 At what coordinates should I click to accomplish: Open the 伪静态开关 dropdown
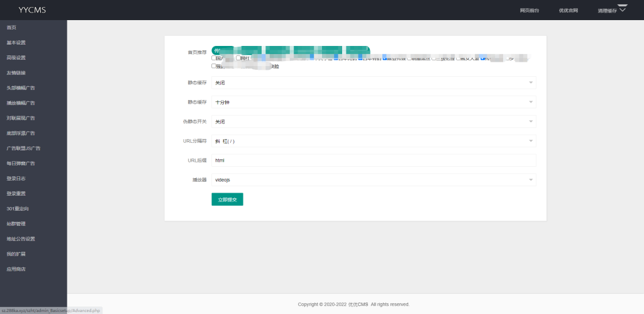coord(374,121)
